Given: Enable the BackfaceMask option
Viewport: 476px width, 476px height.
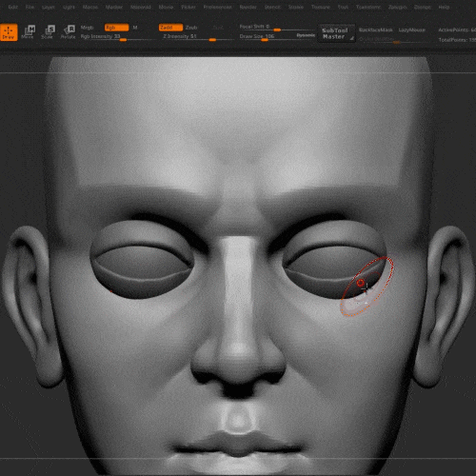Looking at the screenshot, I should 376,30.
